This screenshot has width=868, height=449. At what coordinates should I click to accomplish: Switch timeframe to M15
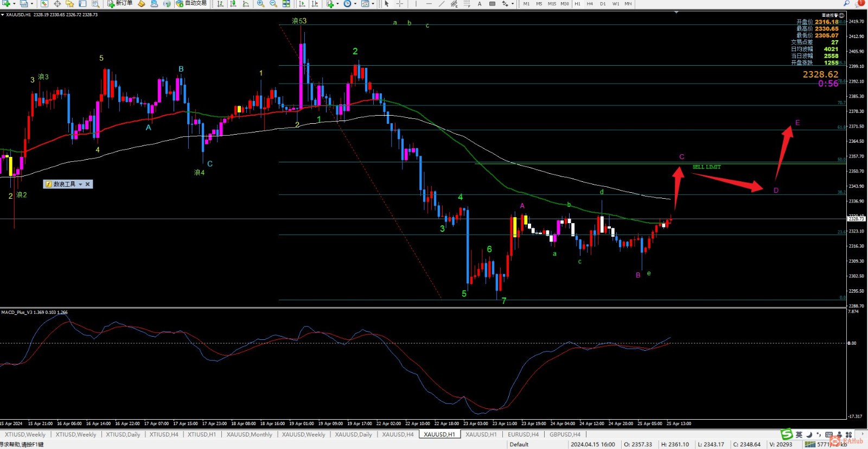tap(552, 4)
